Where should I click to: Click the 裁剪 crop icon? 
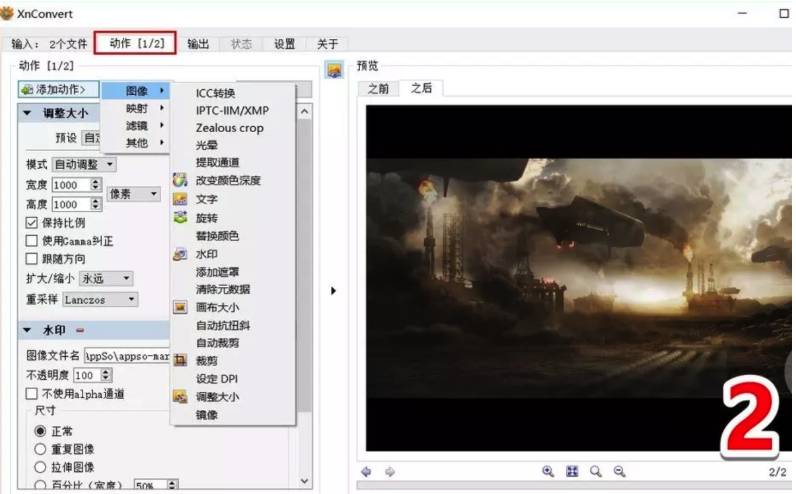(x=180, y=360)
